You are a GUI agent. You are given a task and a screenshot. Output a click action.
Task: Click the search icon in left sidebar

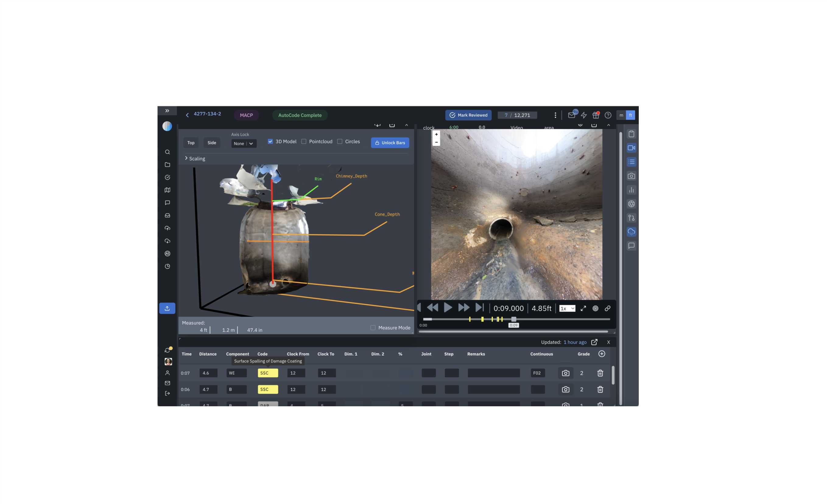click(x=167, y=152)
